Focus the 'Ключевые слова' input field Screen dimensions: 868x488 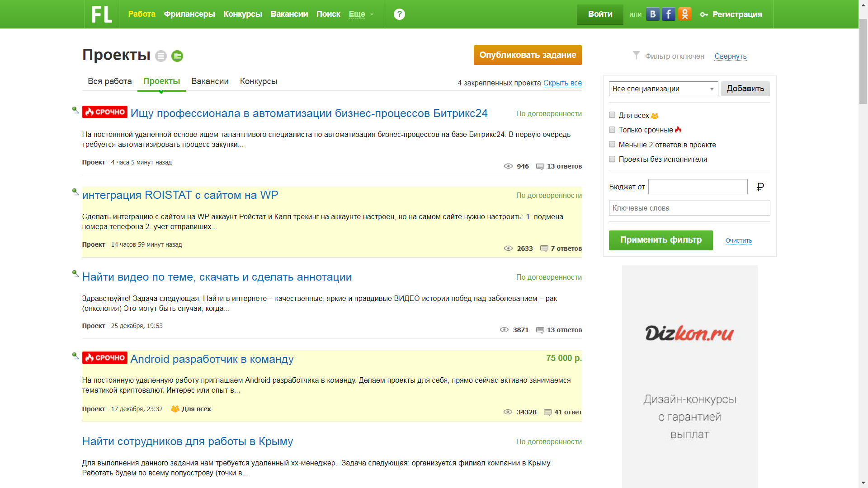689,208
